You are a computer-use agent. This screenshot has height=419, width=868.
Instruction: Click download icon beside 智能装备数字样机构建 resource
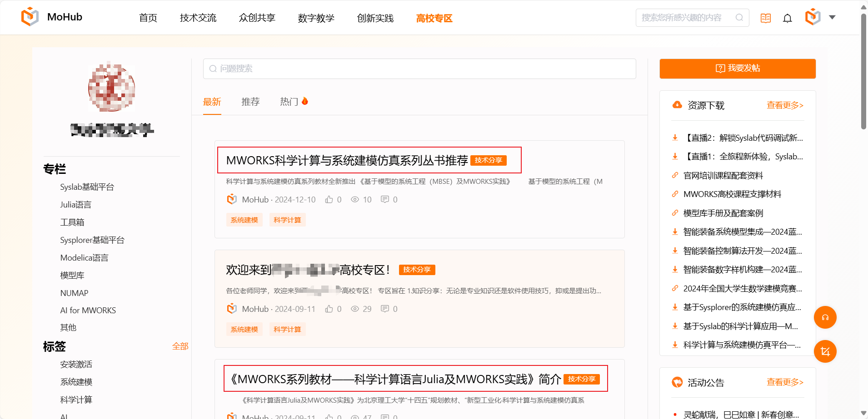coord(675,270)
